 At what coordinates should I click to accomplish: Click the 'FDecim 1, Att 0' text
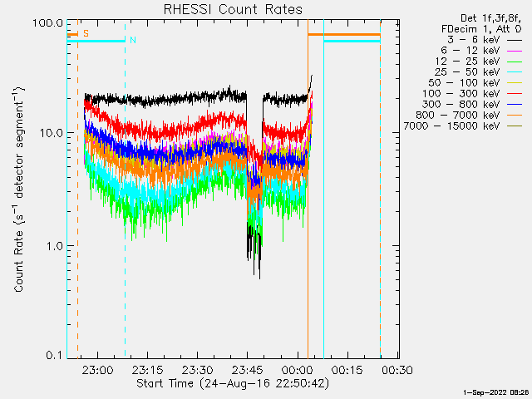click(x=481, y=29)
